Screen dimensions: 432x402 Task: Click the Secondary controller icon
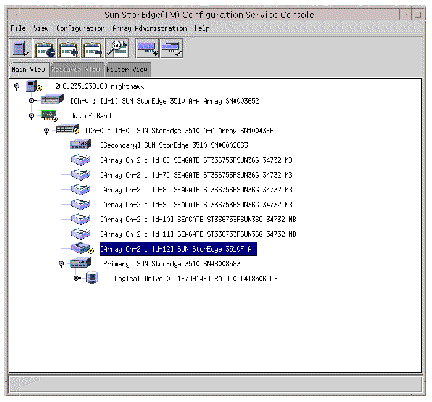(x=80, y=145)
